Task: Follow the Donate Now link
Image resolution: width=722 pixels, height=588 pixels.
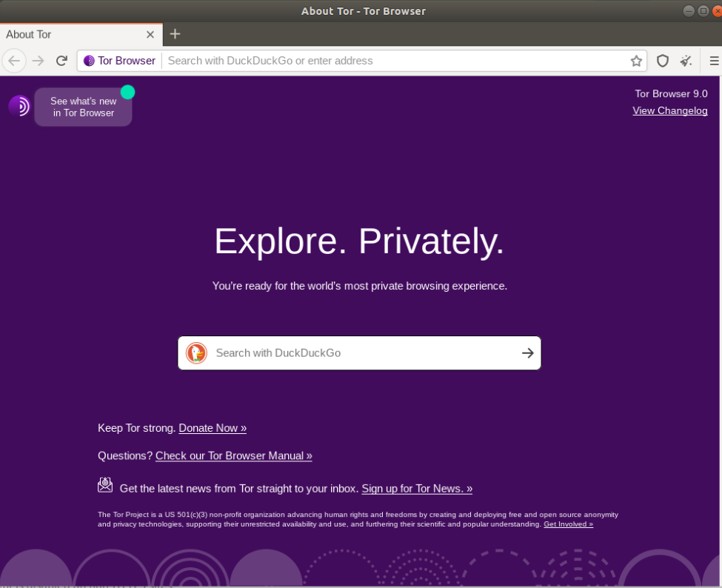Action: tap(213, 428)
